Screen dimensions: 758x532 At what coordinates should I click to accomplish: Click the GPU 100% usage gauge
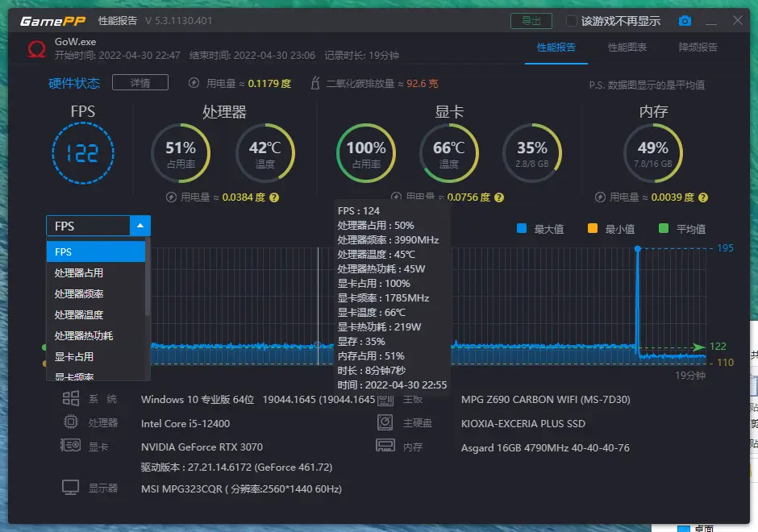pos(366,153)
